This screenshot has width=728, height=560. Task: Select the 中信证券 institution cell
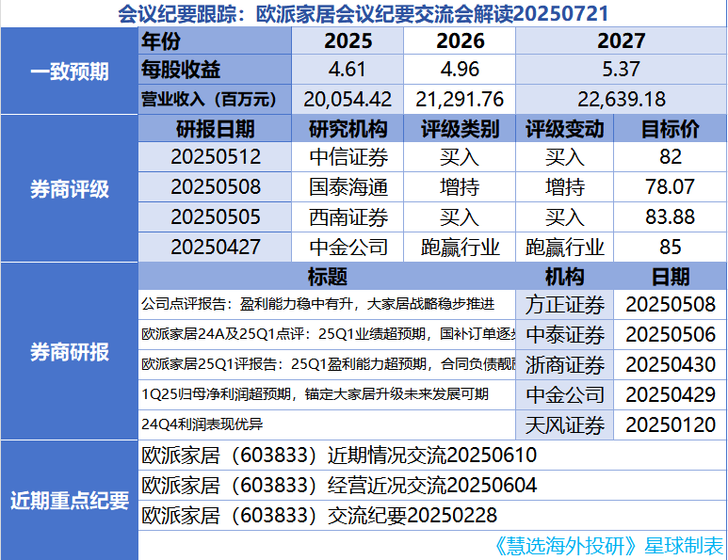click(348, 157)
